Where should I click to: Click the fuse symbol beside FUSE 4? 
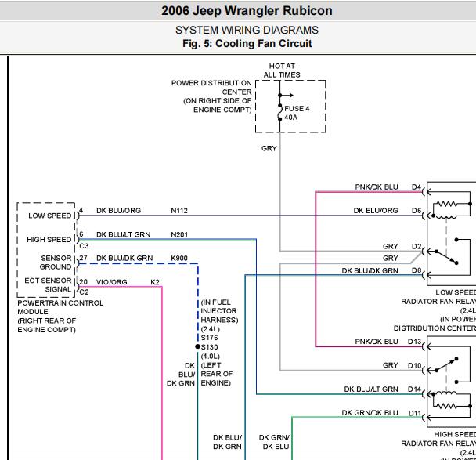tap(280, 112)
